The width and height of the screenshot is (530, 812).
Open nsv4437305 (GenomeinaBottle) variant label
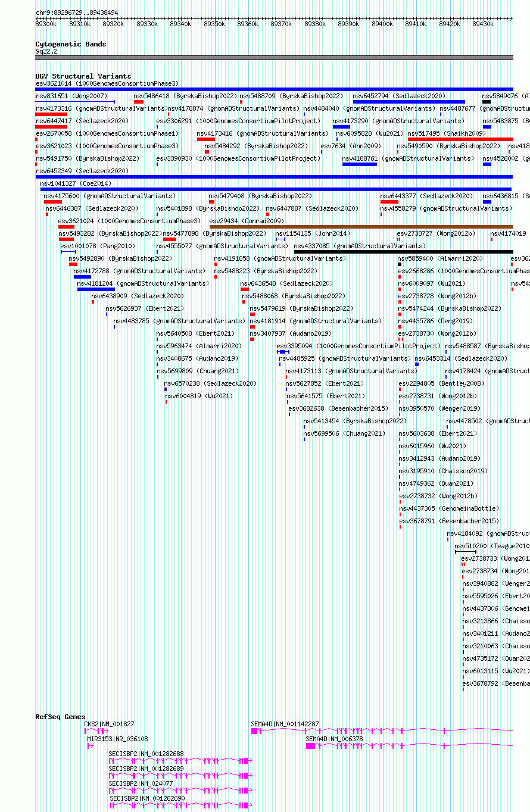coord(449,508)
